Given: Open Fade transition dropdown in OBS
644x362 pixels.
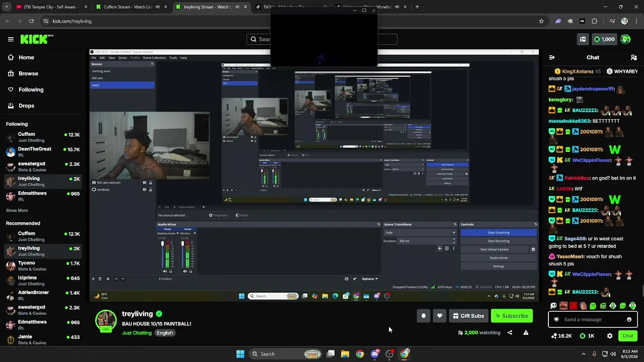Looking at the screenshot, I should pyautogui.click(x=420, y=233).
